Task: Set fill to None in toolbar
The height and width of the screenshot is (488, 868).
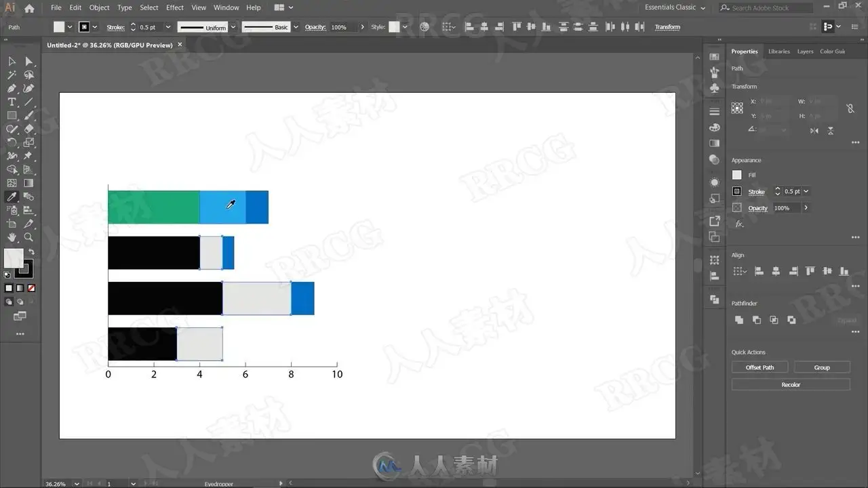Action: coord(31,288)
